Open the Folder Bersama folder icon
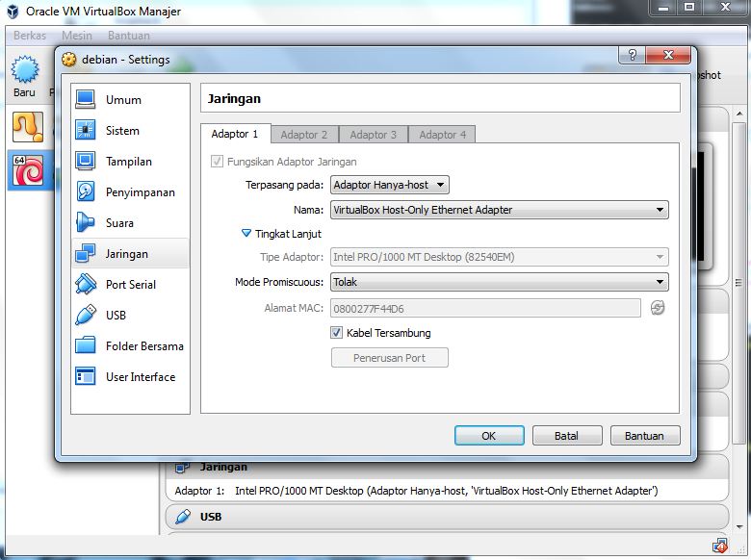 (x=86, y=345)
